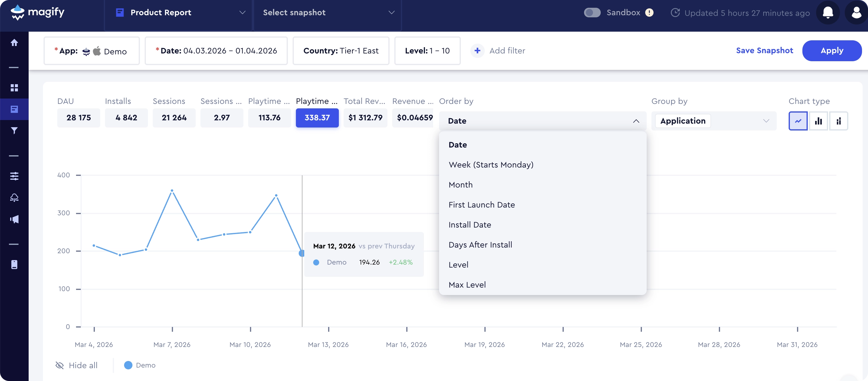Select DAU metric 28 175
The height and width of the screenshot is (381, 868).
click(x=78, y=118)
